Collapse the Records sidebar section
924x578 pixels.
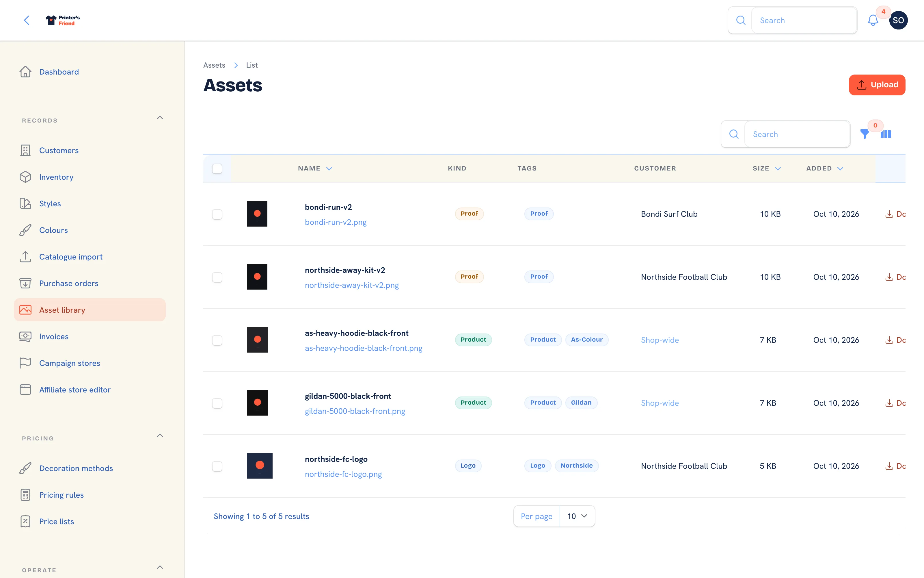160,118
